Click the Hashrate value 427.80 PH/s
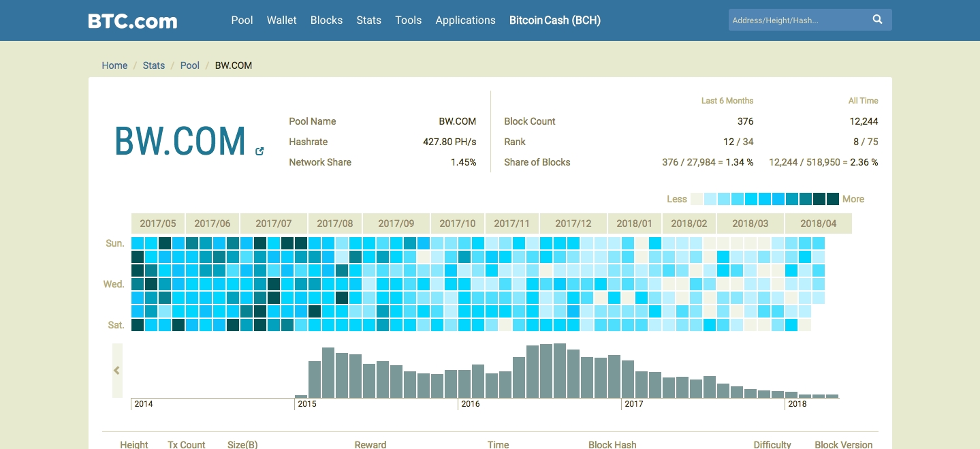This screenshot has width=980, height=449. click(449, 142)
